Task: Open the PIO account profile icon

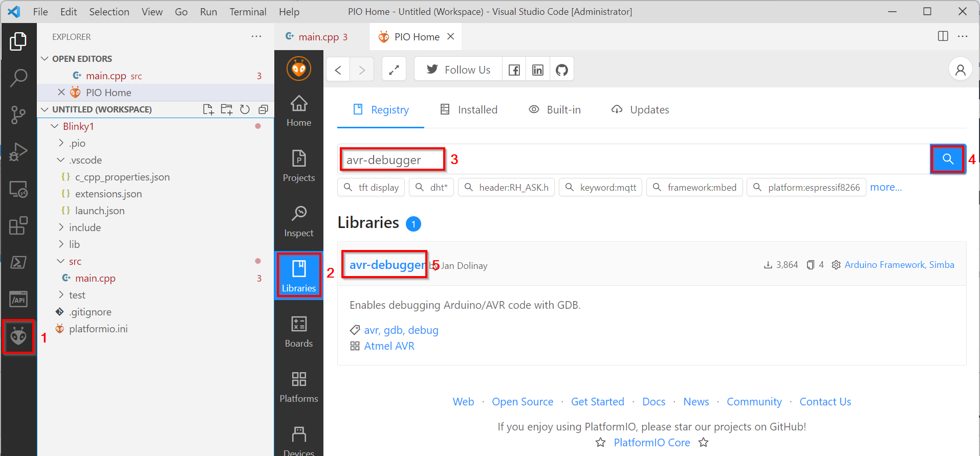Action: click(x=961, y=70)
